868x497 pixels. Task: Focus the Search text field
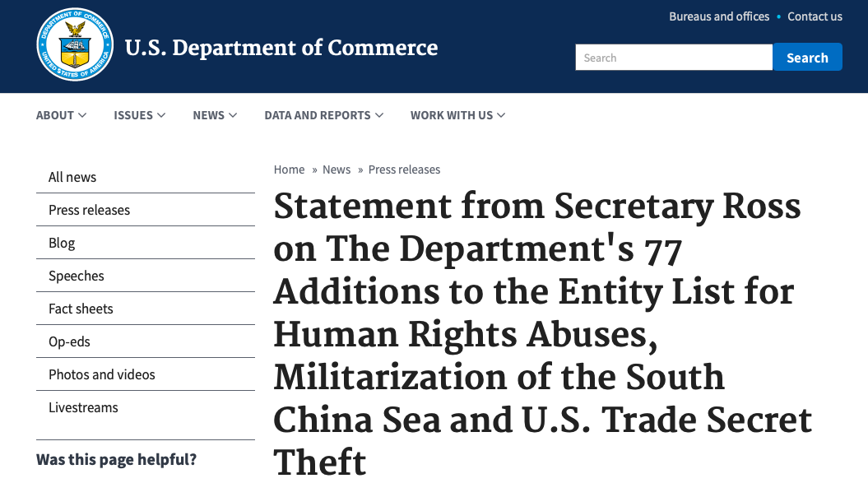tap(674, 58)
